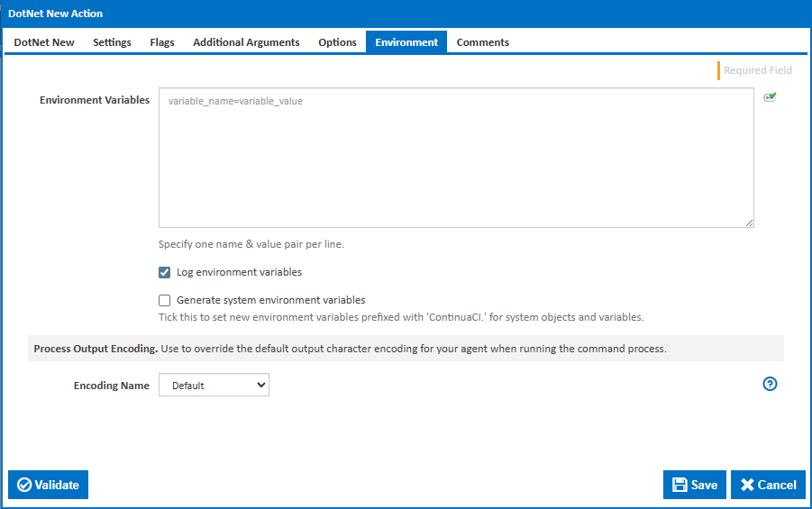Cancel the DotNet New Action dialog
Viewport: 812px width, 509px height.
[768, 485]
